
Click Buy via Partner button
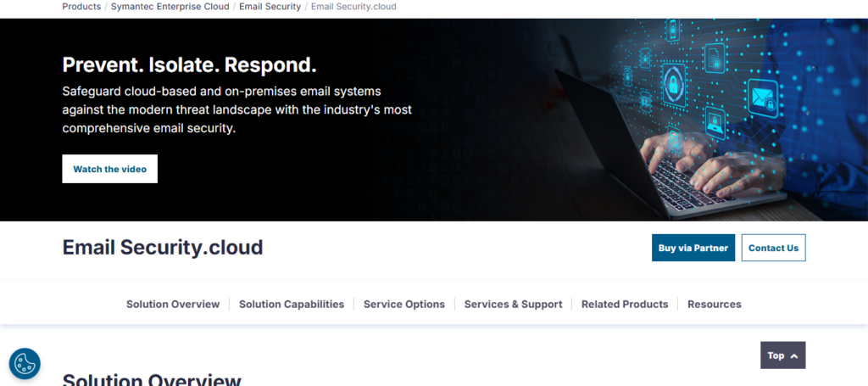coord(693,248)
